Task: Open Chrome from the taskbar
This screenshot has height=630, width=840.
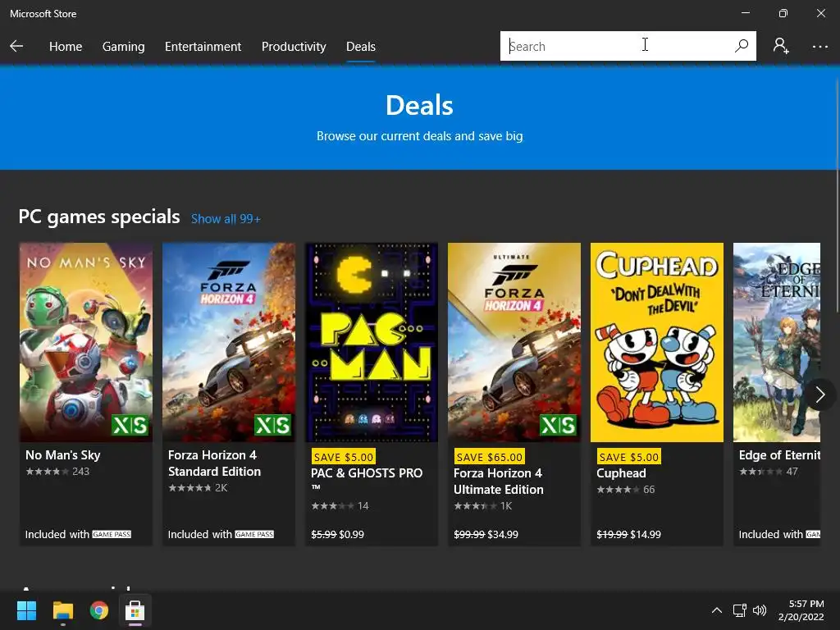Action: [99, 610]
